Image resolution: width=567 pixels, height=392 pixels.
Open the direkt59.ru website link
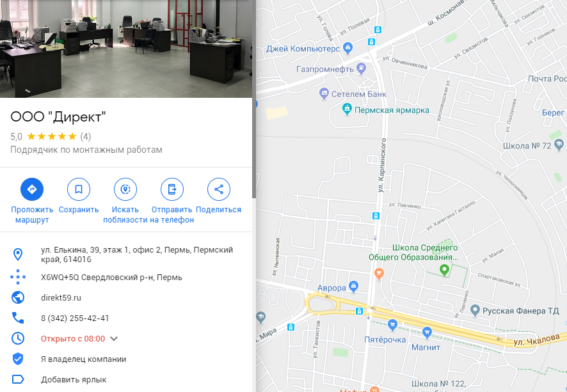point(61,298)
